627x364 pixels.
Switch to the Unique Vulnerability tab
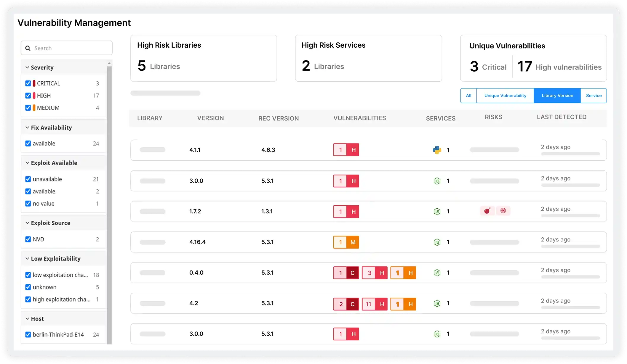point(505,96)
